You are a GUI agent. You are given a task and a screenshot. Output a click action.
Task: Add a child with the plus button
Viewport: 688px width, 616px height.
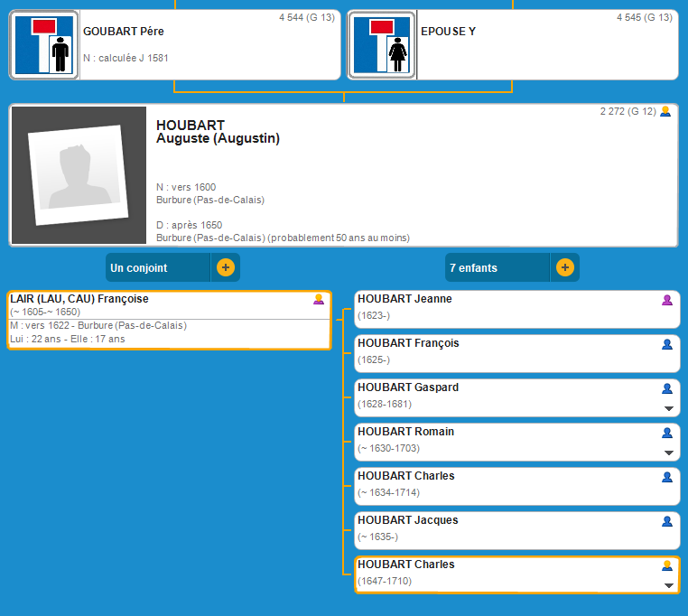point(565,267)
